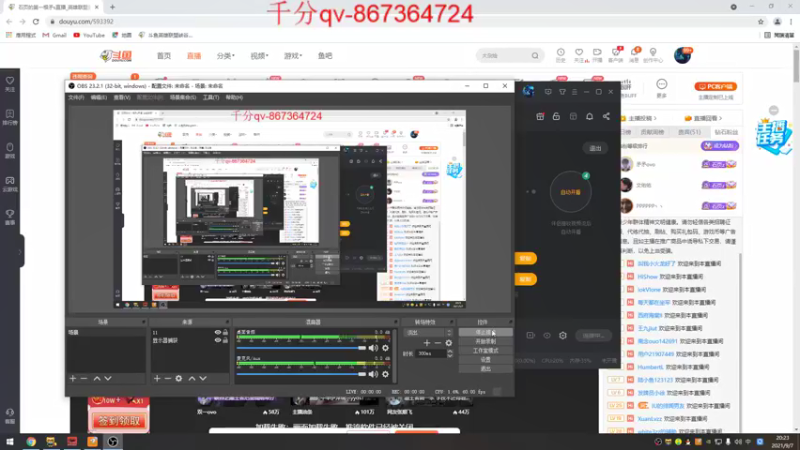Open transition type dropdown in OBS
Viewport: 800px width, 450px height.
(x=428, y=333)
